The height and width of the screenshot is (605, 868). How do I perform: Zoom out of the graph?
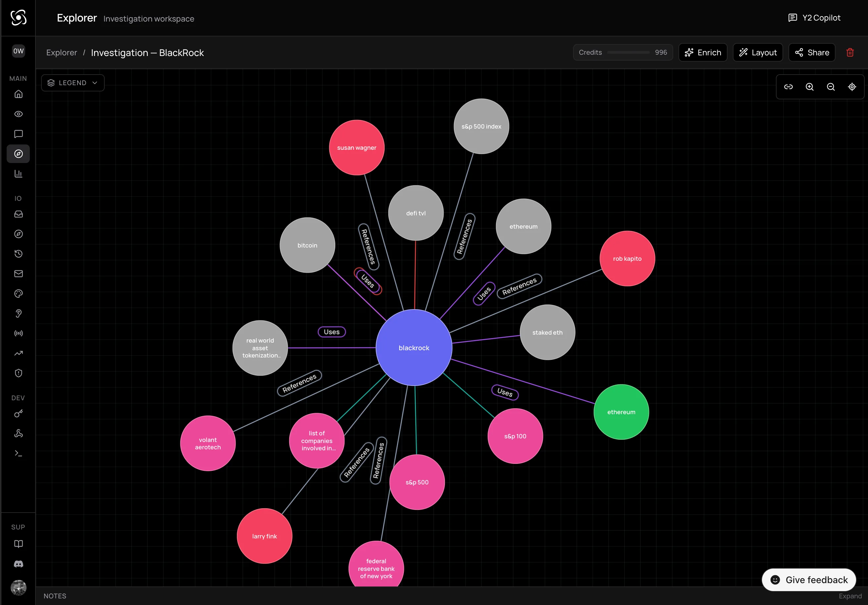coord(831,87)
